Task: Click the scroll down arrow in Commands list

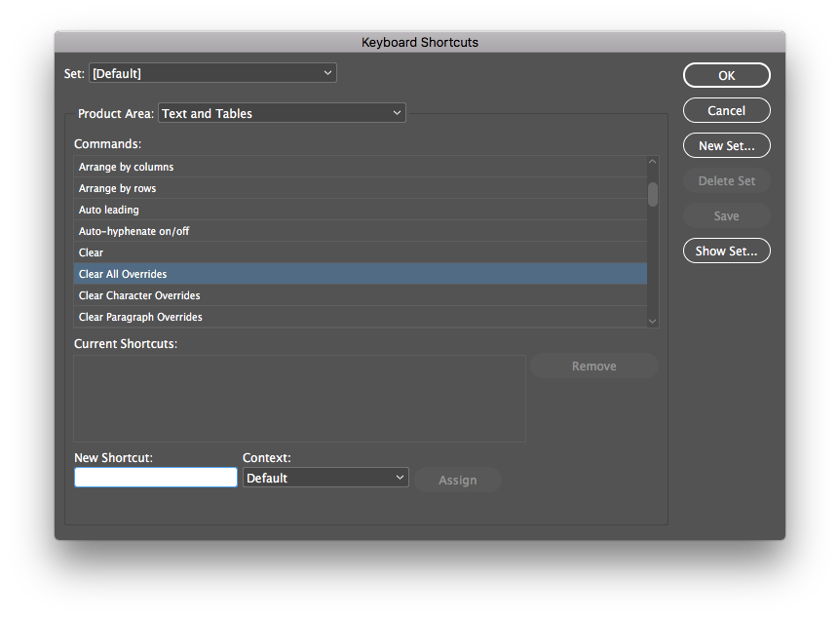Action: tap(652, 321)
